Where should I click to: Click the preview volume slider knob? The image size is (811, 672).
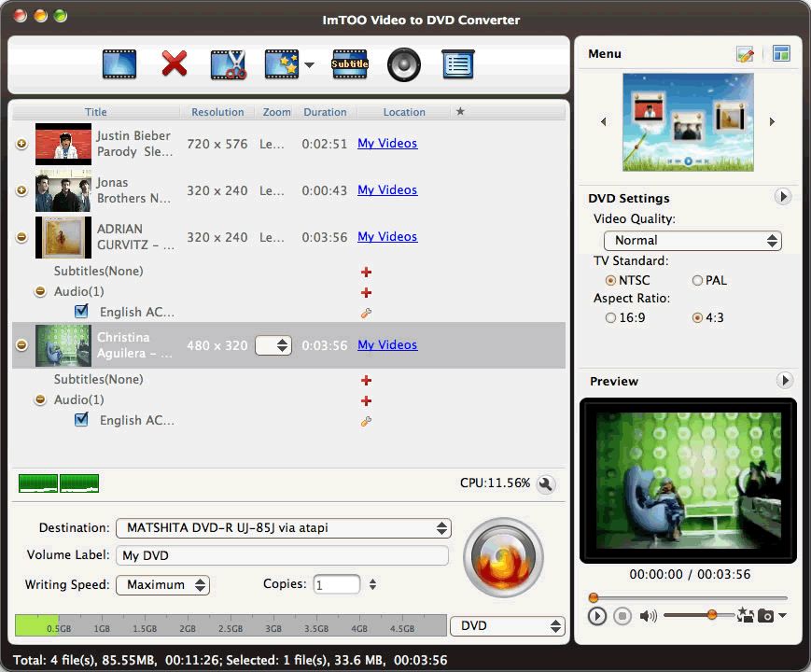click(712, 614)
